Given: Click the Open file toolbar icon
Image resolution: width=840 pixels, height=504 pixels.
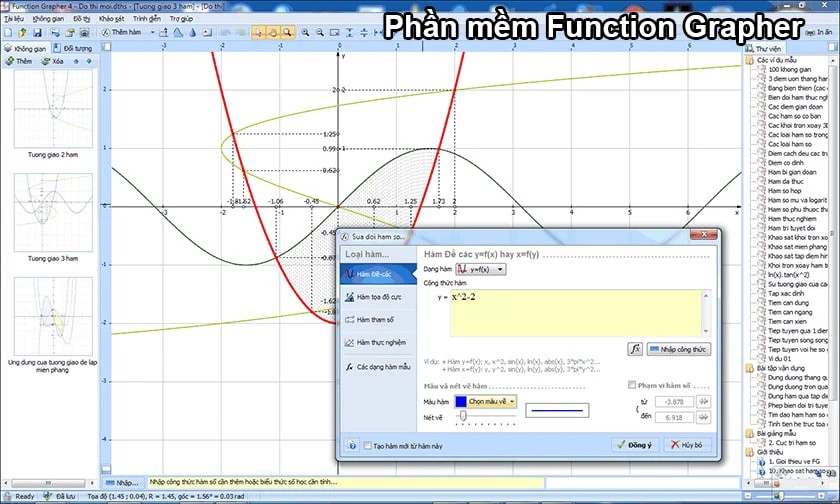Looking at the screenshot, I should coord(22,33).
